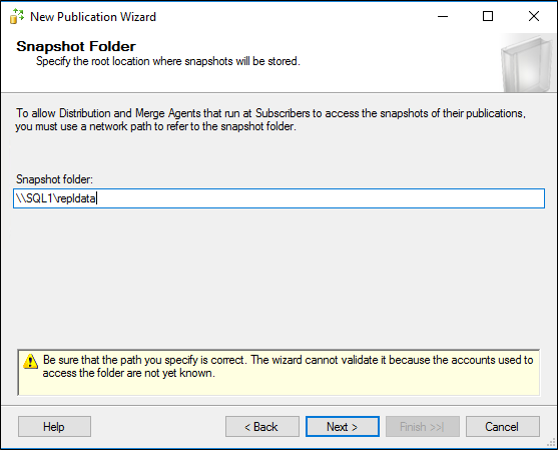Image resolution: width=558 pixels, height=450 pixels.
Task: Click the 'Snapshot folder:' field label
Action: click(x=54, y=179)
